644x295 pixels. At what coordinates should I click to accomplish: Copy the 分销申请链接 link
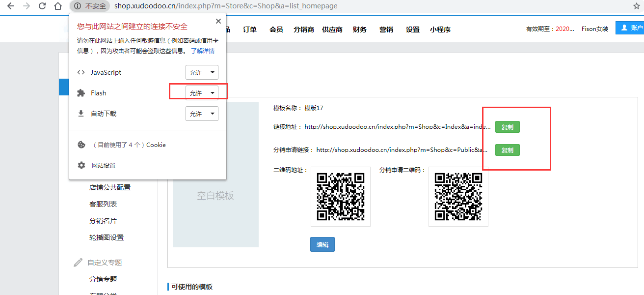pos(507,150)
